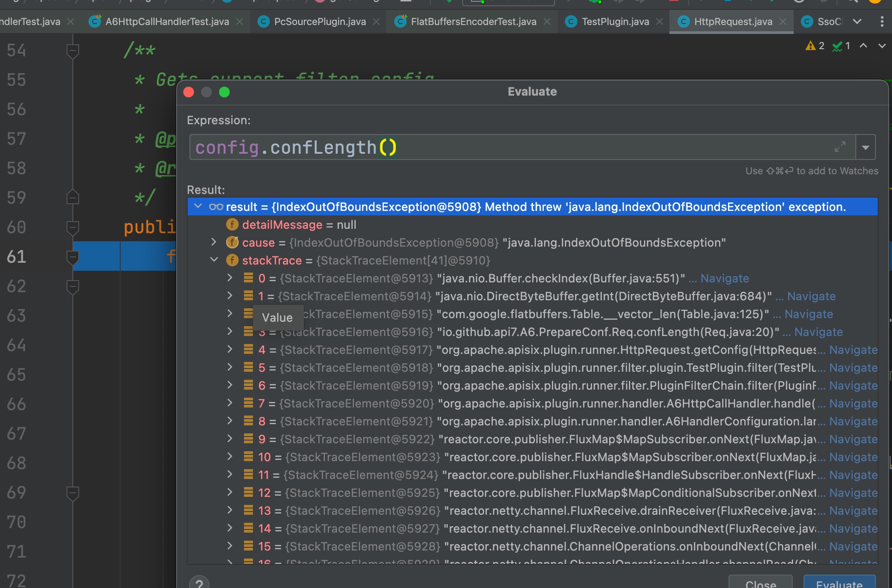The width and height of the screenshot is (892, 588).
Task: Click the expand expression field icon
Action: click(840, 147)
